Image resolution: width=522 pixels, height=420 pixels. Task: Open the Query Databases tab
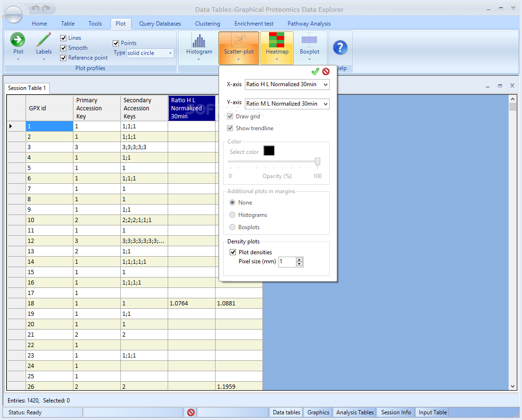(160, 24)
